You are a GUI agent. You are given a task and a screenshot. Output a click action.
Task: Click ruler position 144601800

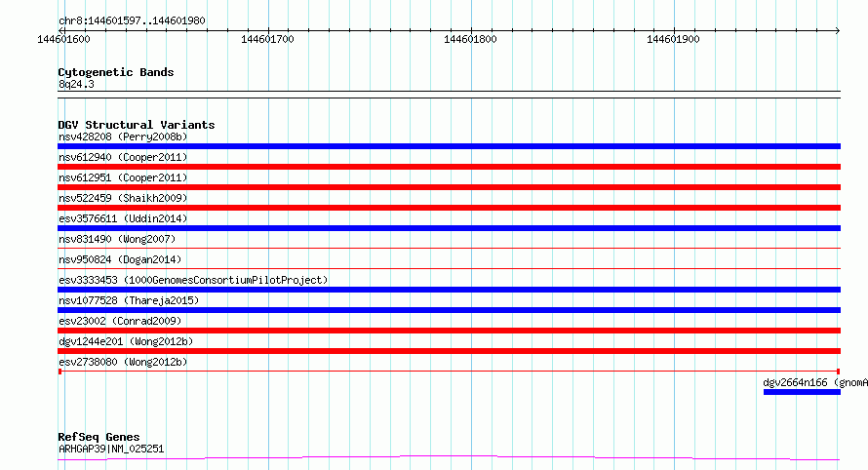pos(470,39)
